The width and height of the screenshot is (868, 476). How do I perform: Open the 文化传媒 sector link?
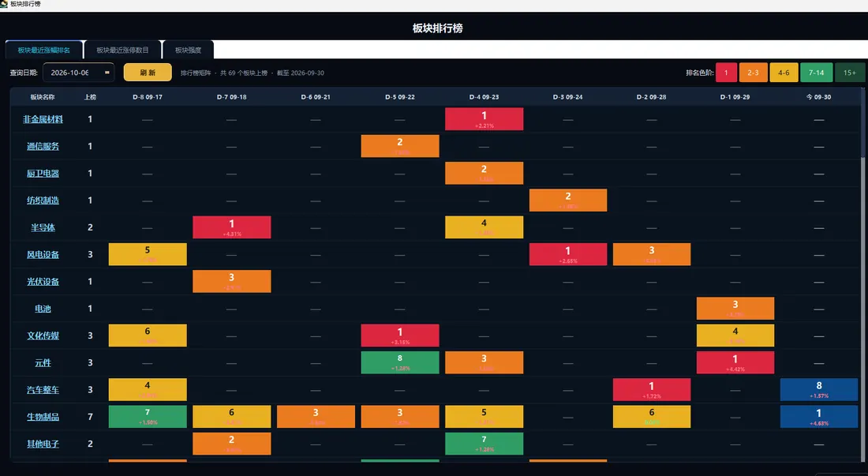[x=43, y=336]
